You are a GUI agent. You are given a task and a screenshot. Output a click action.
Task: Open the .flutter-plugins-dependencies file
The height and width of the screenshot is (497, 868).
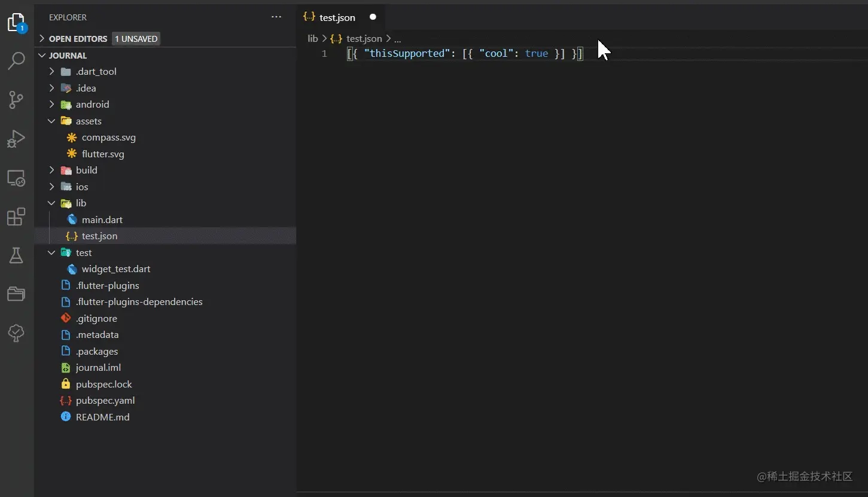[x=139, y=302]
